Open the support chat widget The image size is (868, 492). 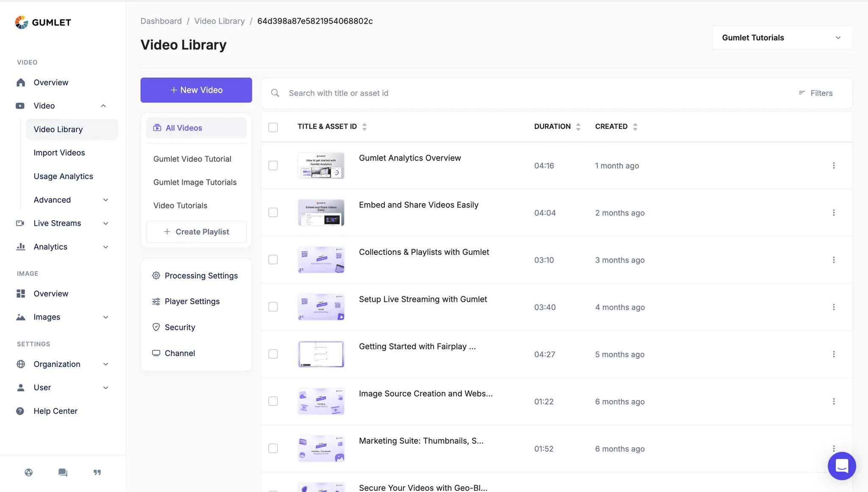click(842, 466)
